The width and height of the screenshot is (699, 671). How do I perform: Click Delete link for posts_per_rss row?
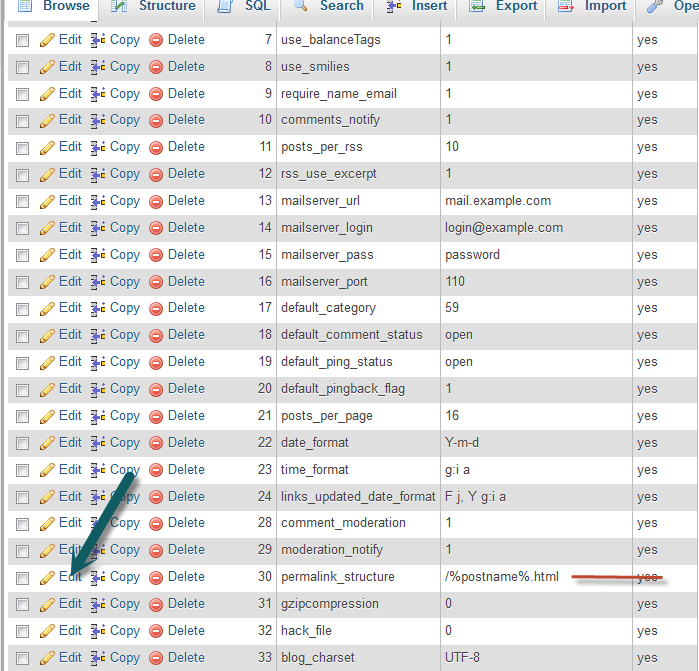coord(186,147)
